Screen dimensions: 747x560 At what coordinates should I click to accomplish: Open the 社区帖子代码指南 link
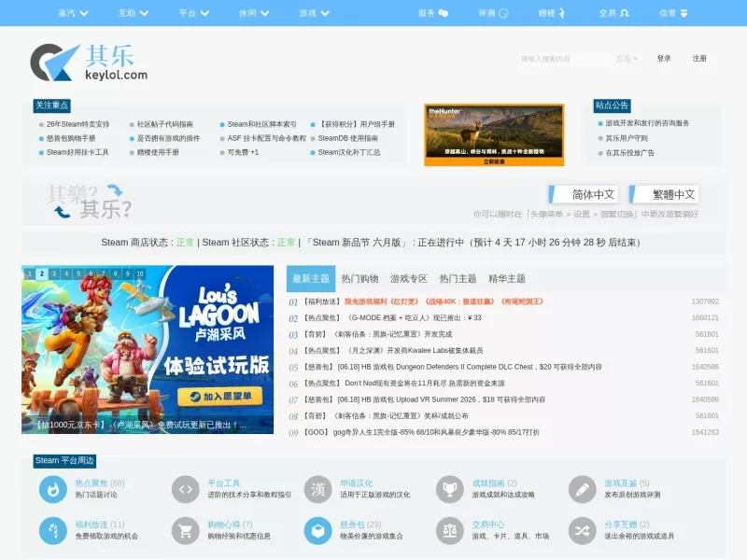[x=165, y=124]
